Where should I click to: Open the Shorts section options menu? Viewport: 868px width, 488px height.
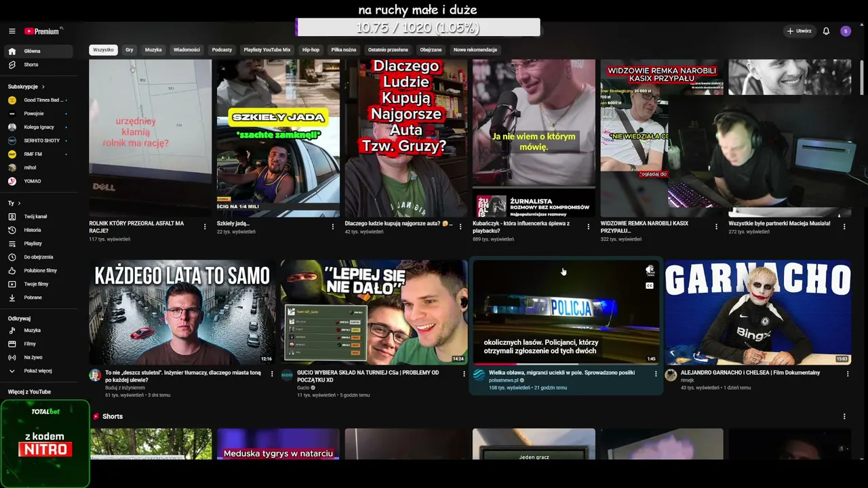click(x=844, y=416)
